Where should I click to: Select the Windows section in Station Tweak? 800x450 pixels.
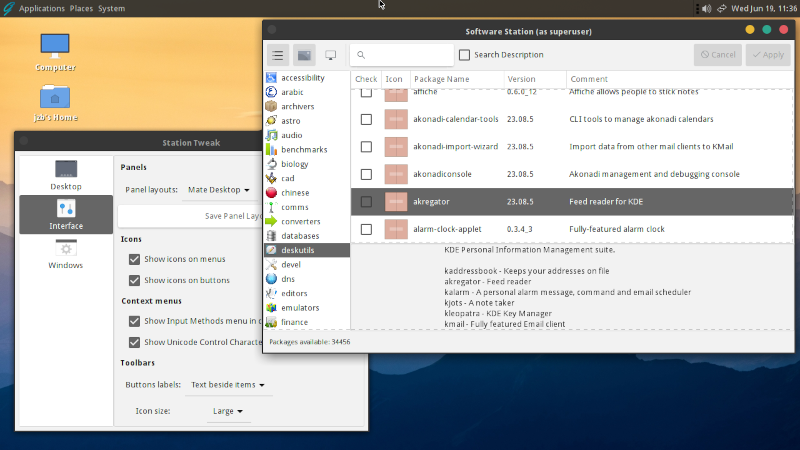click(66, 254)
